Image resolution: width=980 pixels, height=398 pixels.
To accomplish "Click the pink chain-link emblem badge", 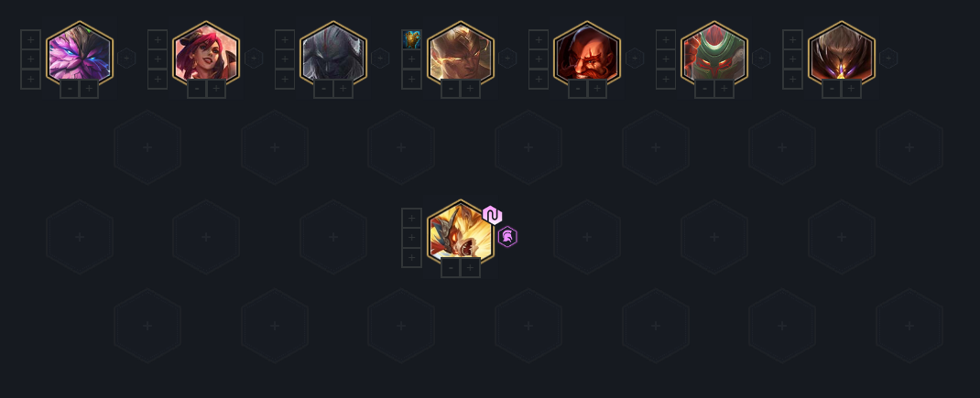I will pyautogui.click(x=493, y=216).
